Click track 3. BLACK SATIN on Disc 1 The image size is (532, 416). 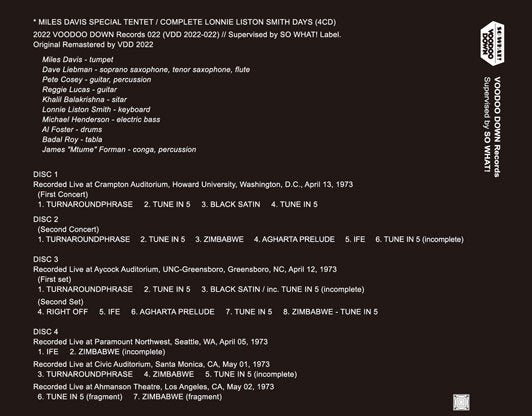pos(231,204)
